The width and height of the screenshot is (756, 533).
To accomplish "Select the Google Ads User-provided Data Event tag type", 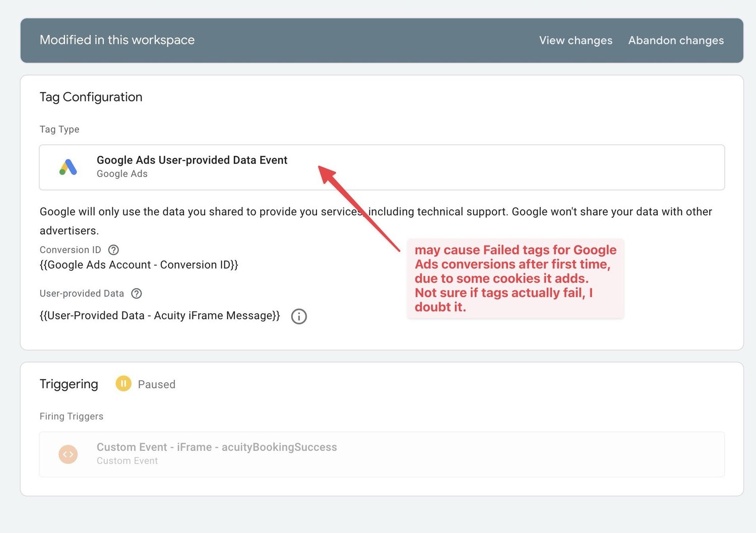I will coord(382,167).
